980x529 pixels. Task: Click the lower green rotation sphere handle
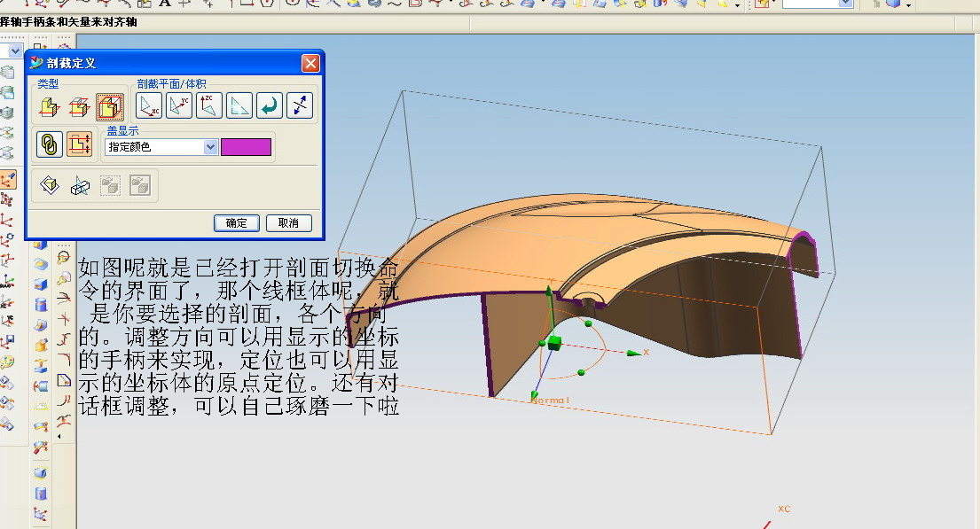(x=581, y=372)
